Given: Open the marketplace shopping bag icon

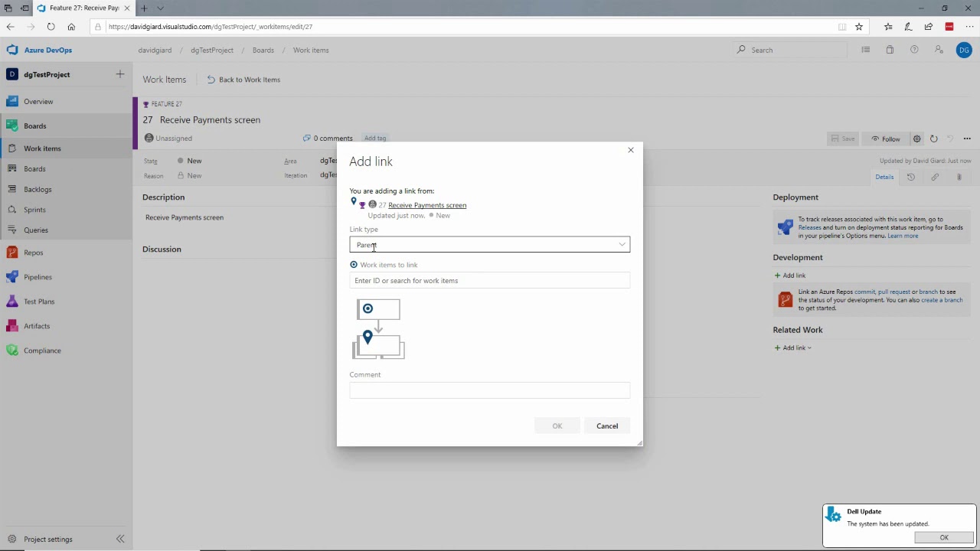Looking at the screenshot, I should (890, 50).
